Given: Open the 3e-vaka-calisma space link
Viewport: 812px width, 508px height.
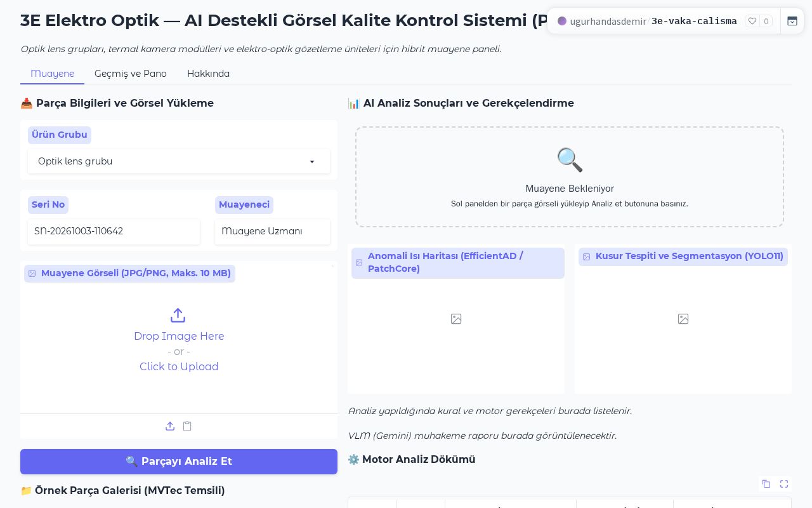Looking at the screenshot, I should (x=694, y=21).
